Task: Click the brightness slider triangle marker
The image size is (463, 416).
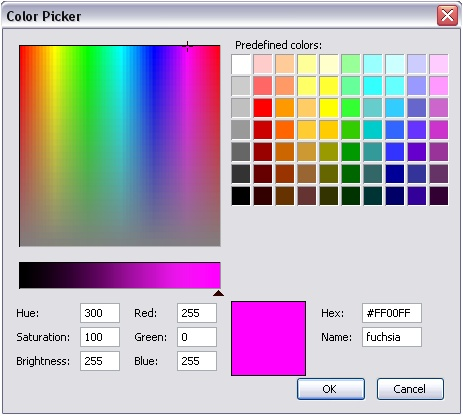Action: (x=218, y=293)
